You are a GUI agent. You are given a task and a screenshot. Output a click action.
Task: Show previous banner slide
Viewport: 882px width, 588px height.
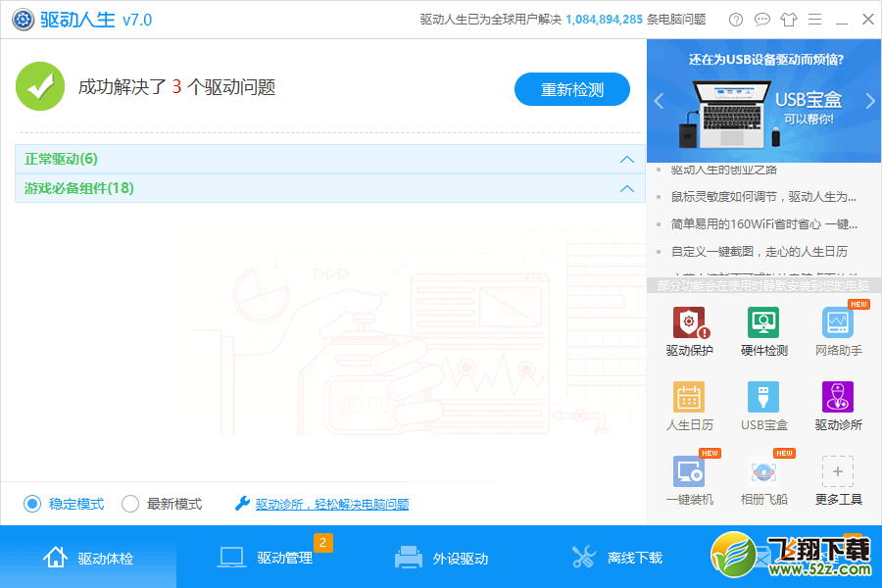pos(660,101)
